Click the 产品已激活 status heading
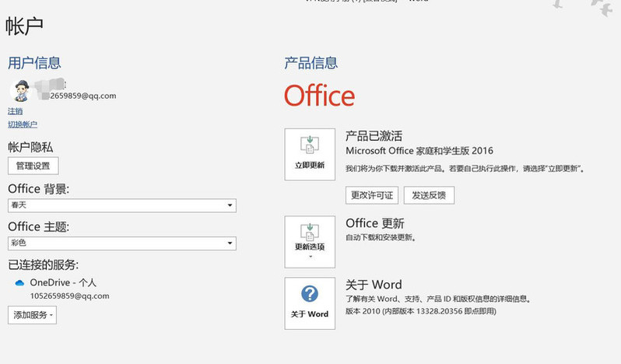The width and height of the screenshot is (621, 364). (x=374, y=135)
